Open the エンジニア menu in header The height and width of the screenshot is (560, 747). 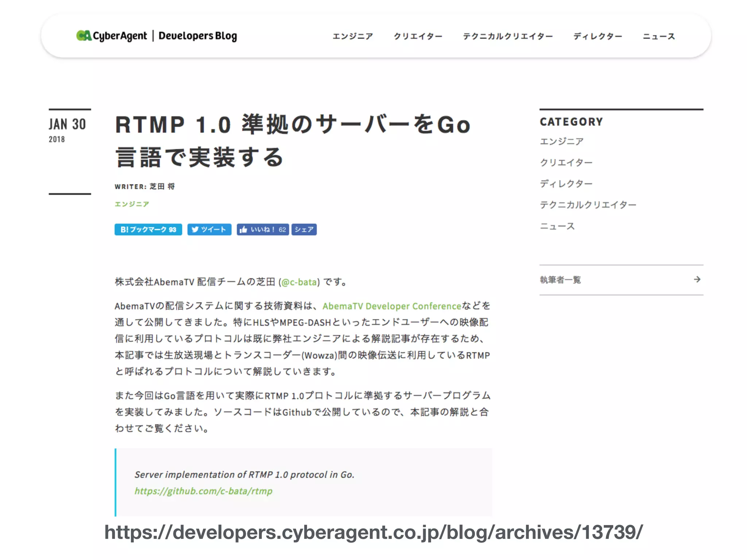click(x=353, y=36)
